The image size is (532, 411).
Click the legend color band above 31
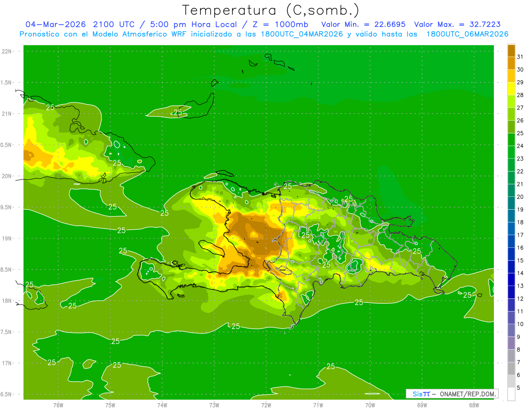[x=511, y=51]
